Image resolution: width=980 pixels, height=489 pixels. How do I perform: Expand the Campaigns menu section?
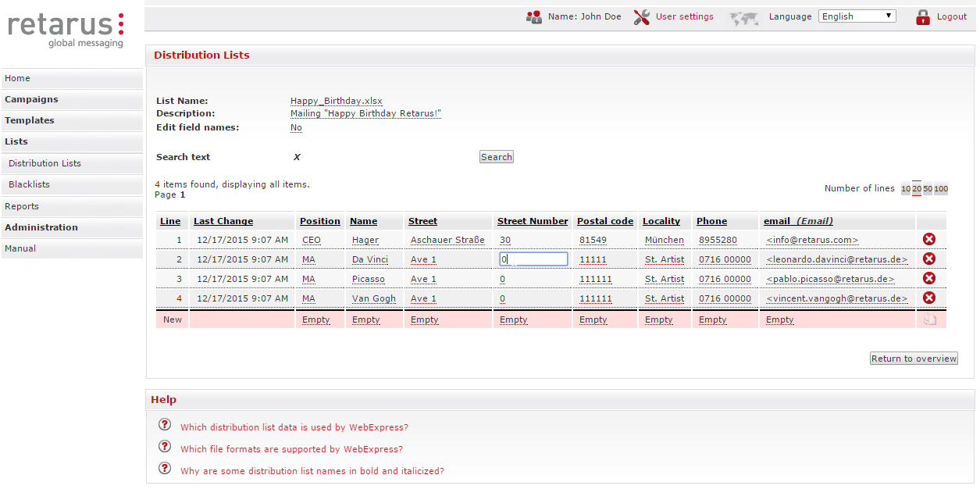32,99
